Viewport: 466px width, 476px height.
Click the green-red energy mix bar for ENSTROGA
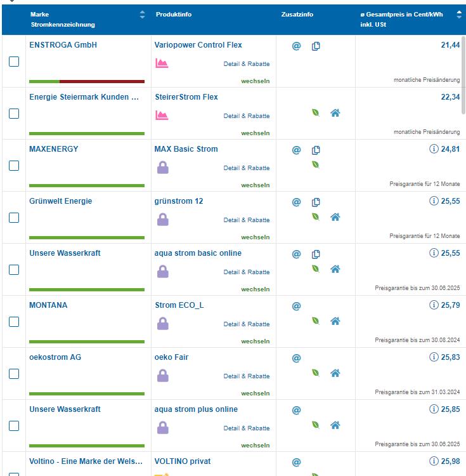(x=87, y=81)
